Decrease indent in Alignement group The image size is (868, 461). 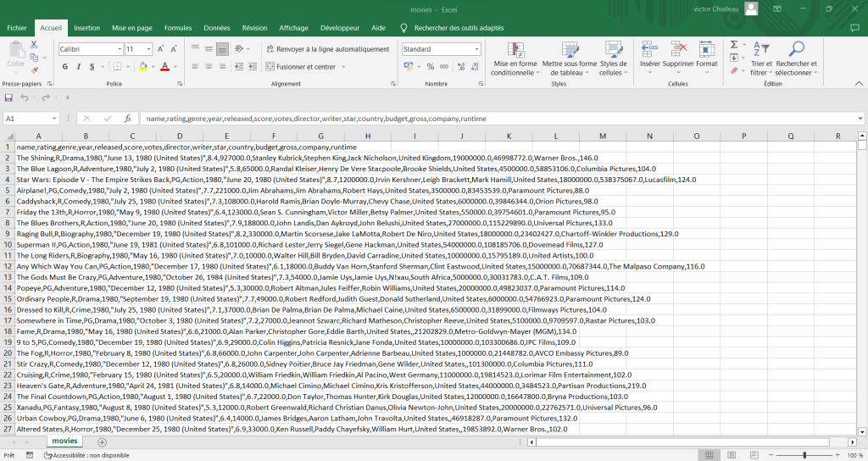click(x=239, y=66)
